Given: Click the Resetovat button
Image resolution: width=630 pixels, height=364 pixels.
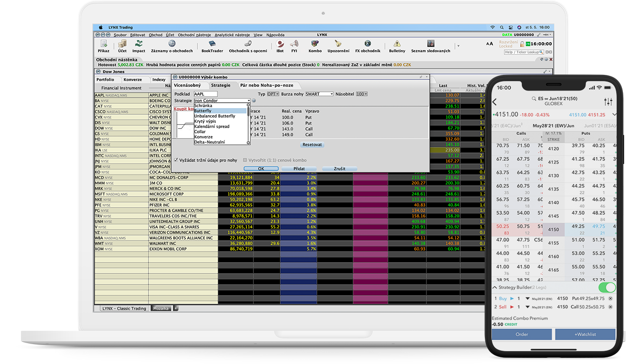Looking at the screenshot, I should [312, 145].
